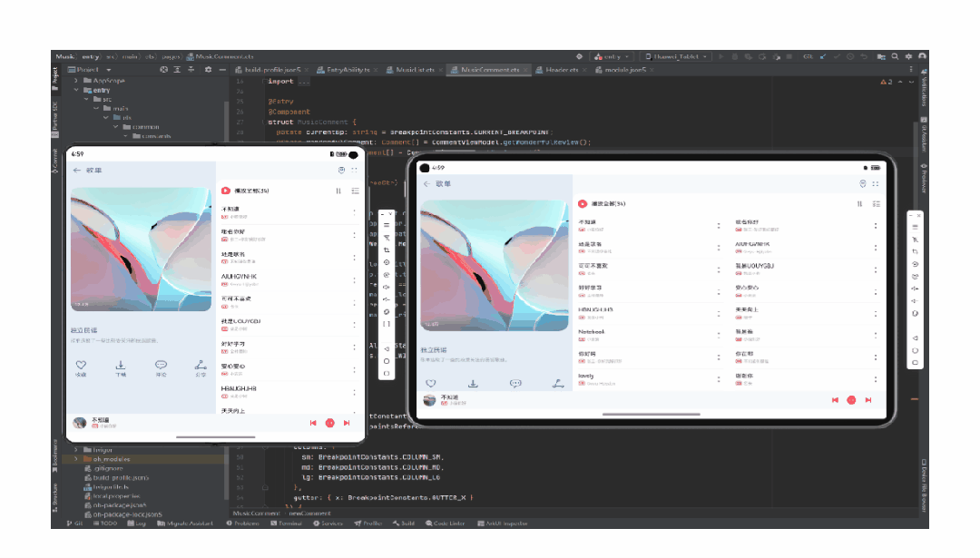Click Collapse All icon in Project panel
This screenshot has width=980, height=558.
click(191, 69)
